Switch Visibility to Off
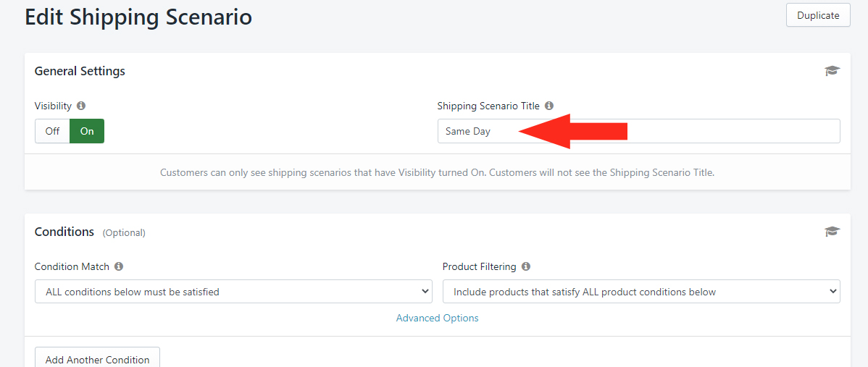 point(52,131)
